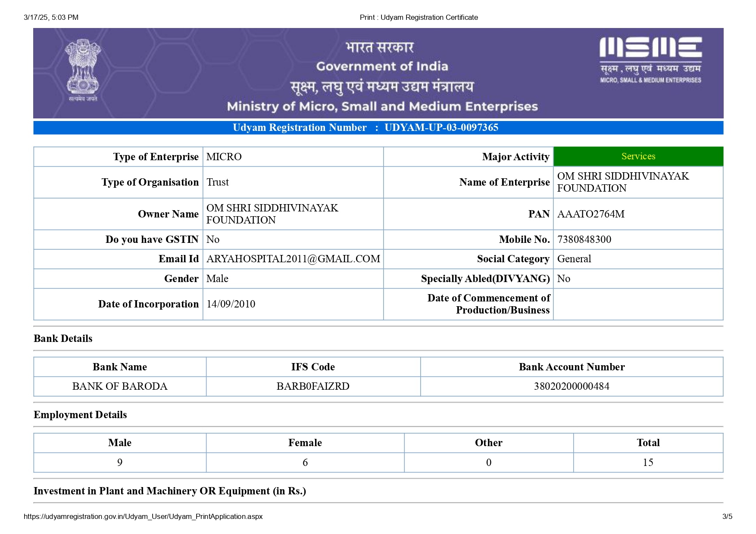This screenshot has height=534, width=756.
Task: Click the Social Category value General
Action: coord(574,259)
